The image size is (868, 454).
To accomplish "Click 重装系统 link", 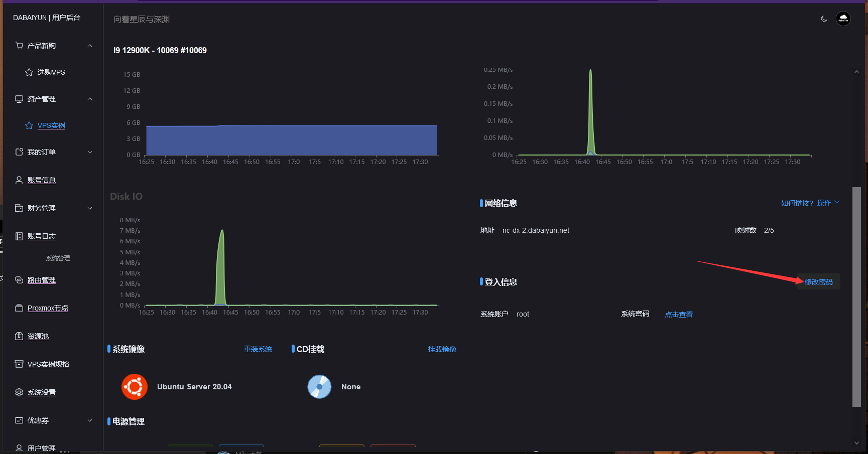I will (258, 349).
